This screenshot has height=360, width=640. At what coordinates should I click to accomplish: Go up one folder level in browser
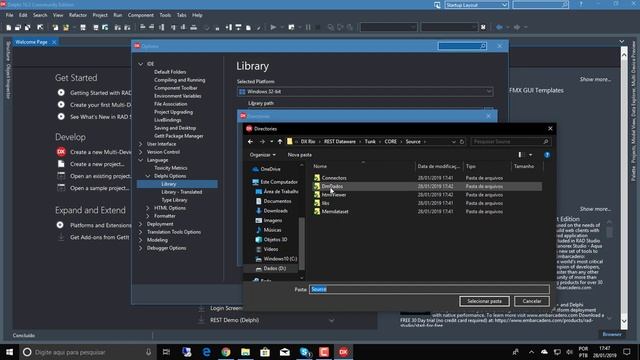tap(280, 142)
